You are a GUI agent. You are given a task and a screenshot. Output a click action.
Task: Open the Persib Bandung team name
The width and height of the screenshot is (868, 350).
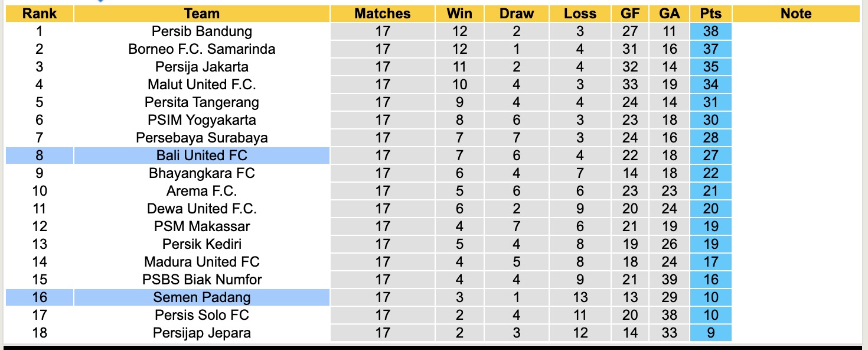pos(201,31)
